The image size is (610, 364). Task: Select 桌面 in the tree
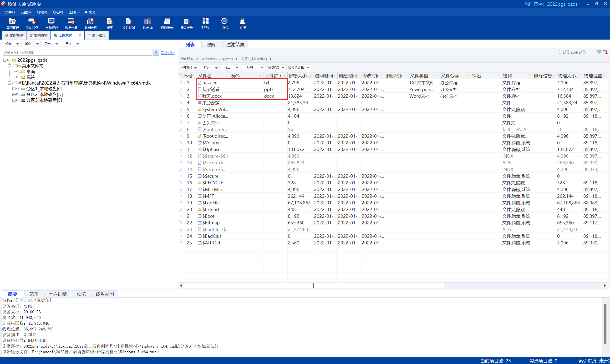[x=31, y=72]
